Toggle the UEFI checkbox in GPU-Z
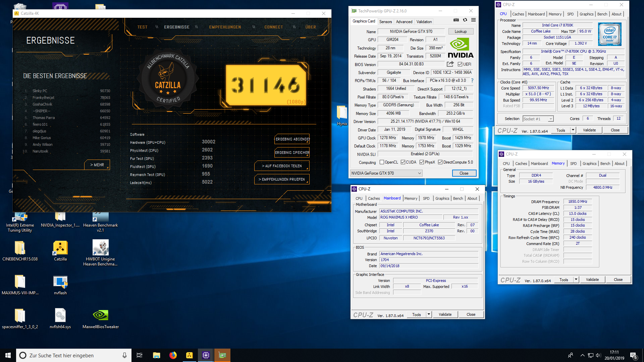 (x=460, y=64)
